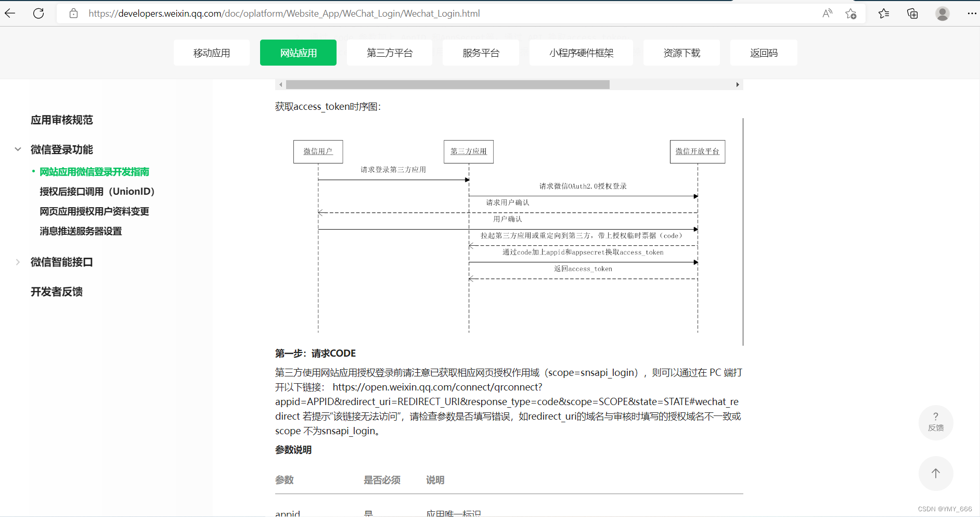
Task: Reload the page with refresh icon
Action: pos(38,14)
